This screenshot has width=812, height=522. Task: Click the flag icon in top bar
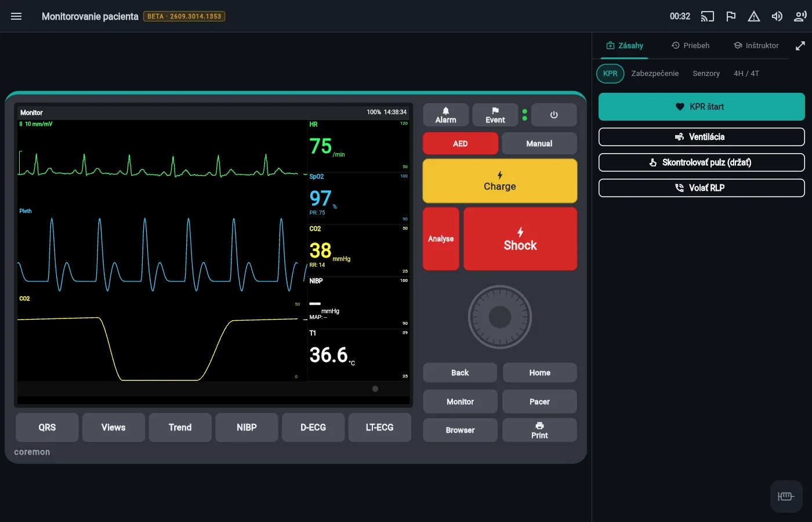point(731,16)
